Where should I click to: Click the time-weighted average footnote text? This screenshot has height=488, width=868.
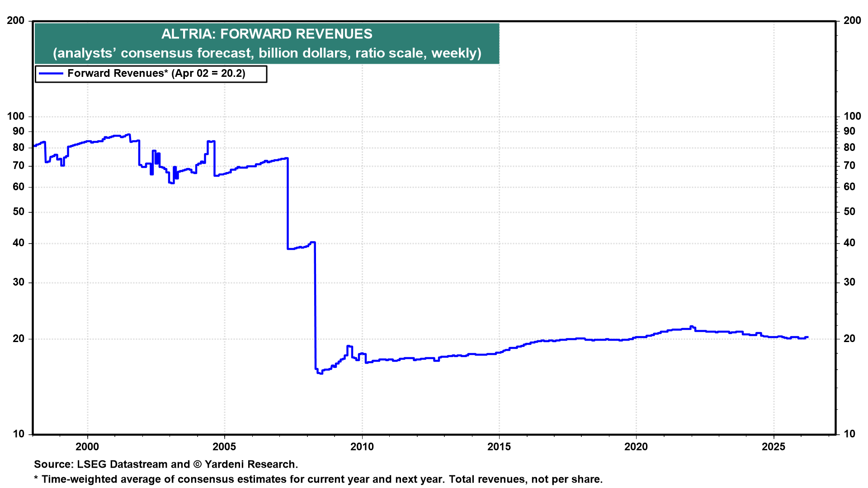pyautogui.click(x=318, y=479)
